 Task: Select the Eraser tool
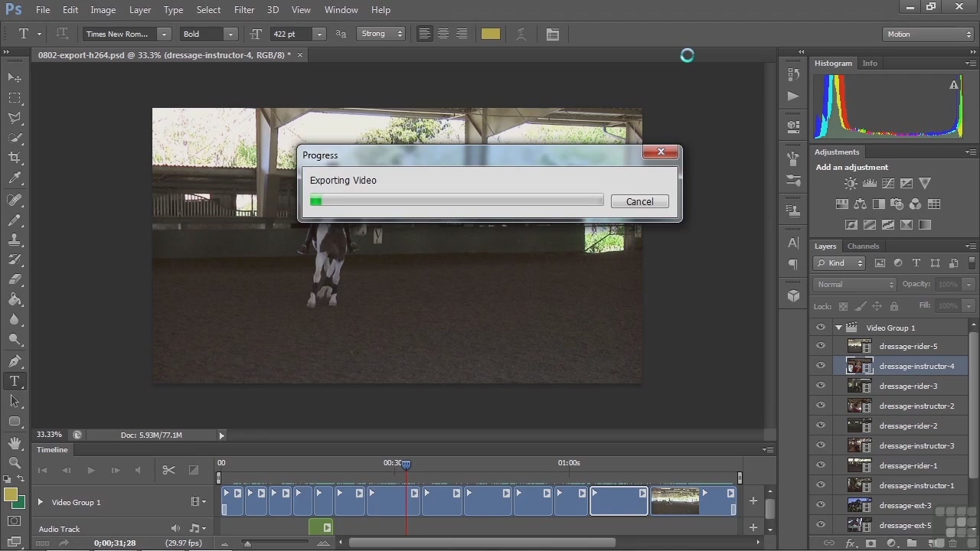click(15, 279)
